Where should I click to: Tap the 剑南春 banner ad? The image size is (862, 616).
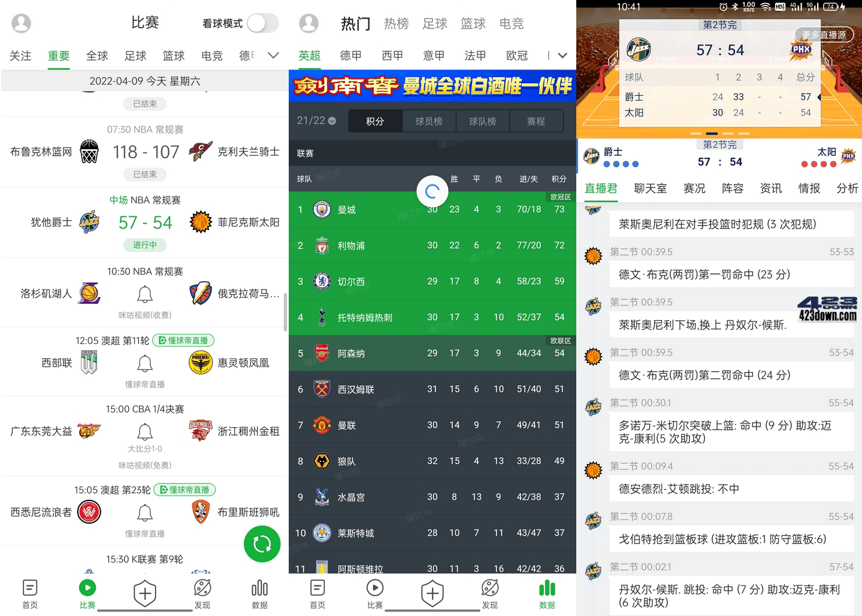point(432,86)
